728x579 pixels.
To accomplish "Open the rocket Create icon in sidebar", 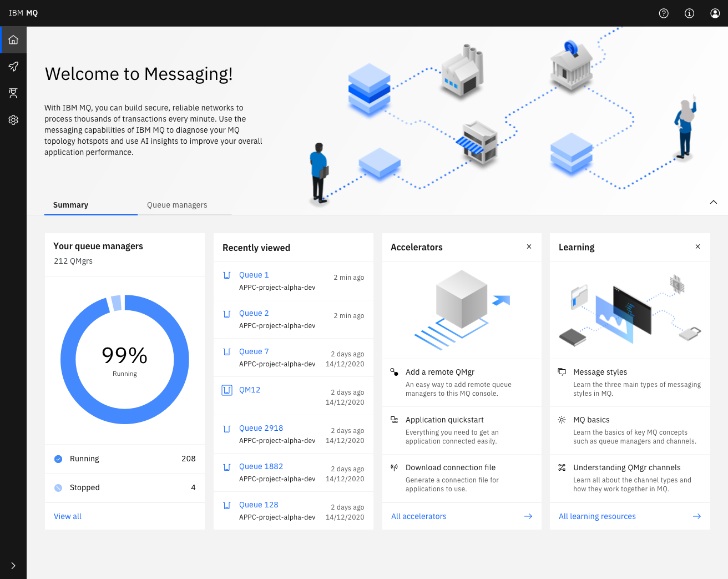I will [x=13, y=67].
